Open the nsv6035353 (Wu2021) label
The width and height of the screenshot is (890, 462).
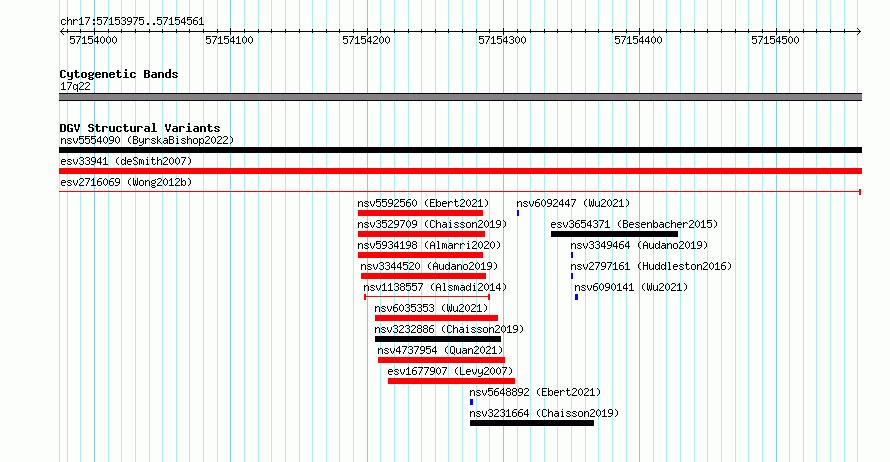[431, 308]
